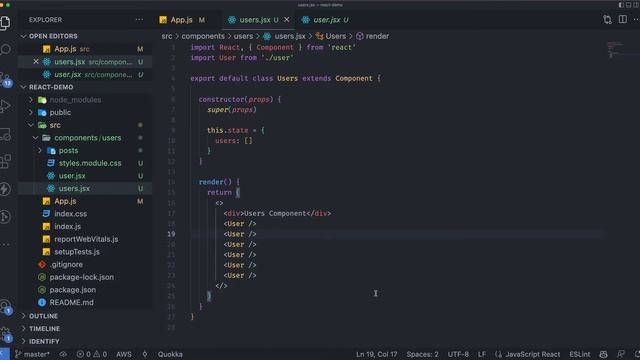Image resolution: width=640 pixels, height=360 pixels.
Task: Expand the public folder
Action: click(60, 113)
